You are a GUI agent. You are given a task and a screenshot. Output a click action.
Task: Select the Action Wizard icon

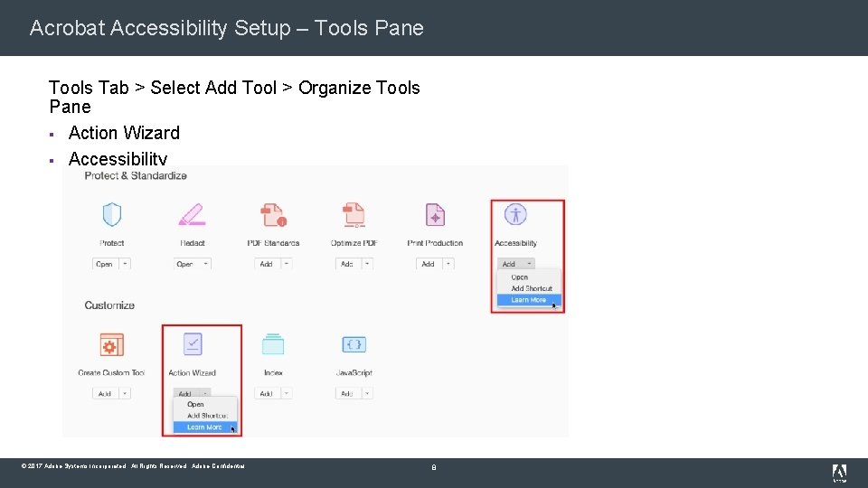[x=193, y=344]
